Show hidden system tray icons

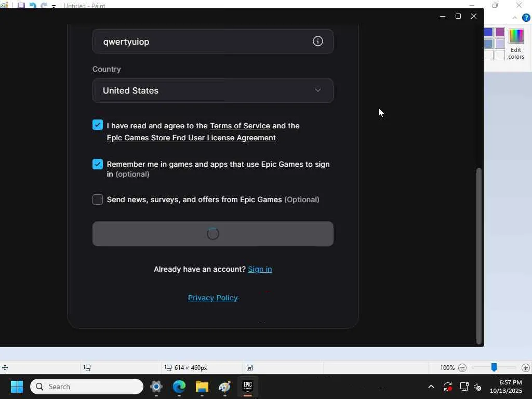click(431, 387)
